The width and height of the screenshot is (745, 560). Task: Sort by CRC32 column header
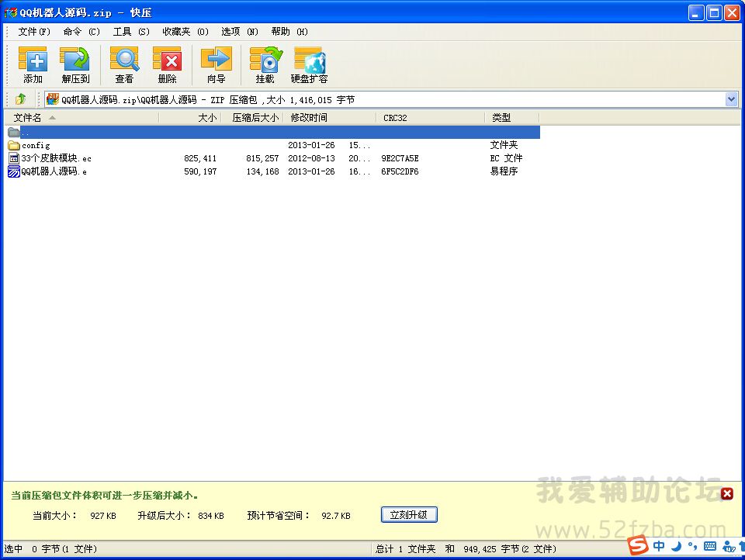[x=431, y=117]
